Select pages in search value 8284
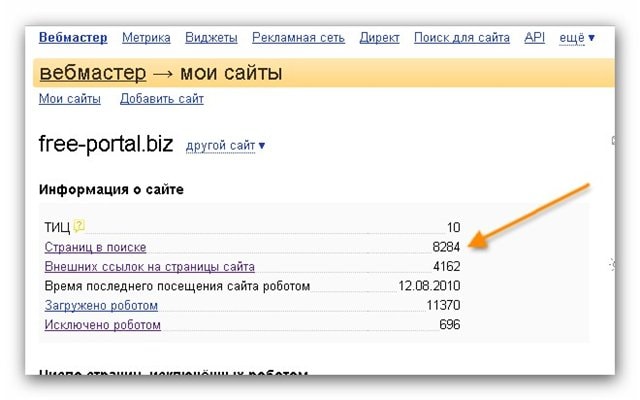This screenshot has width=640, height=400. pyautogui.click(x=446, y=247)
